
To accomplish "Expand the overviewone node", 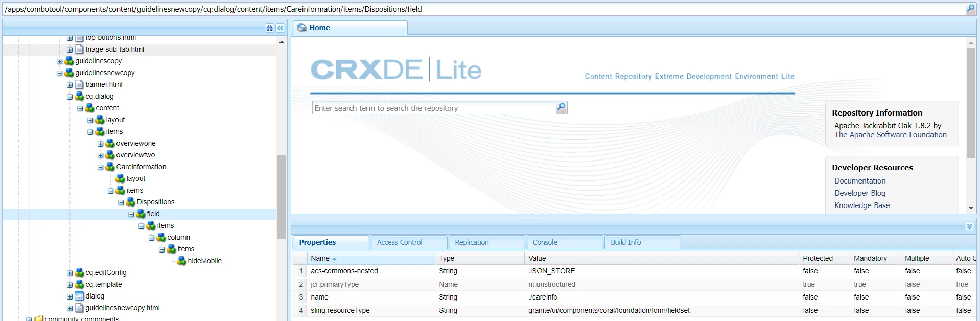I will click(x=100, y=144).
